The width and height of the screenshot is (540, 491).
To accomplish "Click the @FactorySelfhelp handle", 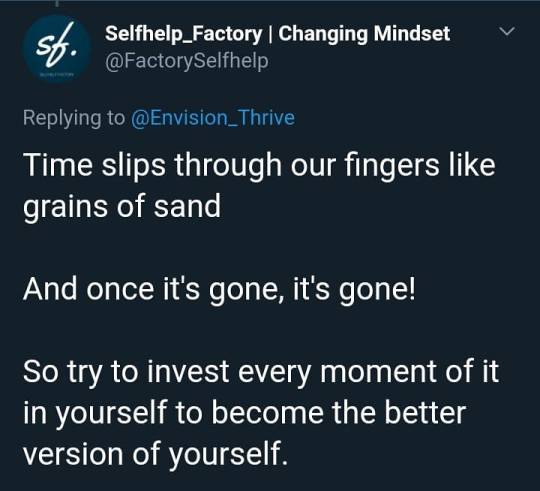I will pyautogui.click(x=187, y=62).
